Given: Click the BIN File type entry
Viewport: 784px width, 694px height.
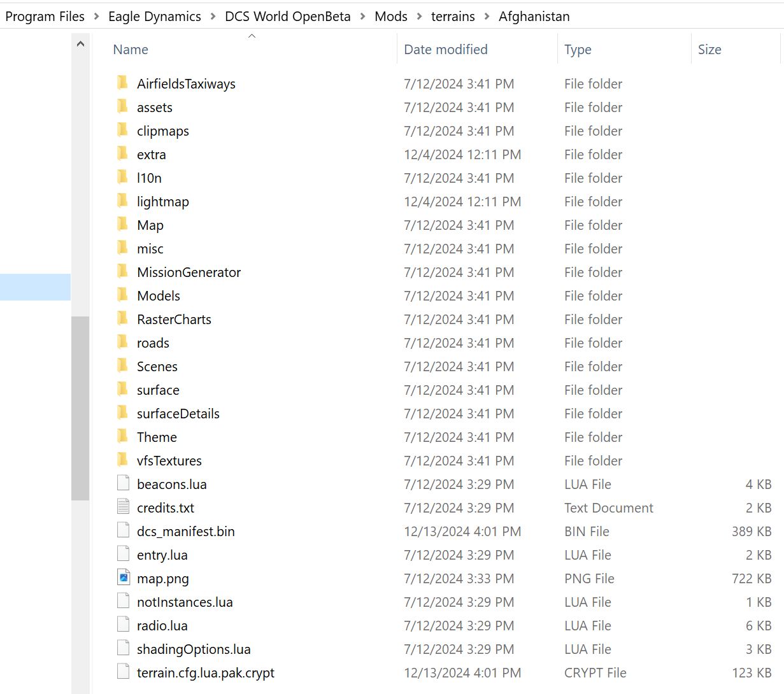Looking at the screenshot, I should click(x=587, y=532).
